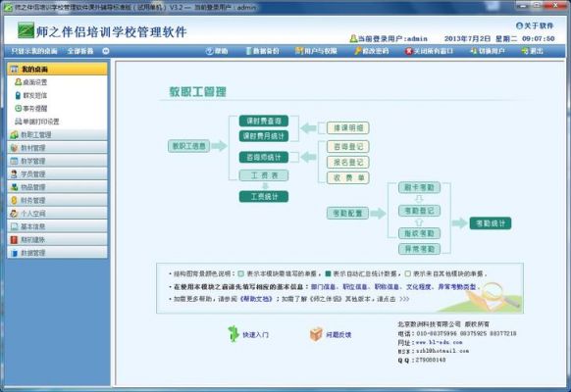Follow the 部门信息 link
571x392 pixels.
324,287
